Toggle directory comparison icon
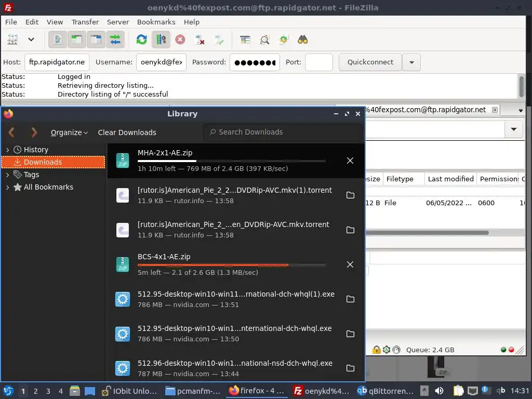 click(x=264, y=39)
